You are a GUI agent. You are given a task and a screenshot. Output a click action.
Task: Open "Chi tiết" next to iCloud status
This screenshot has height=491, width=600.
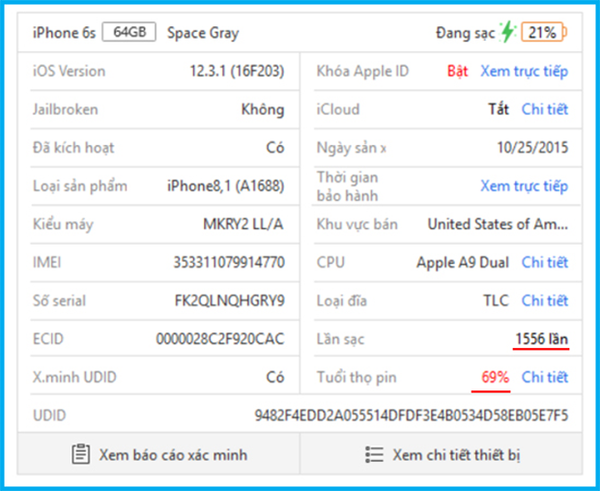click(544, 109)
